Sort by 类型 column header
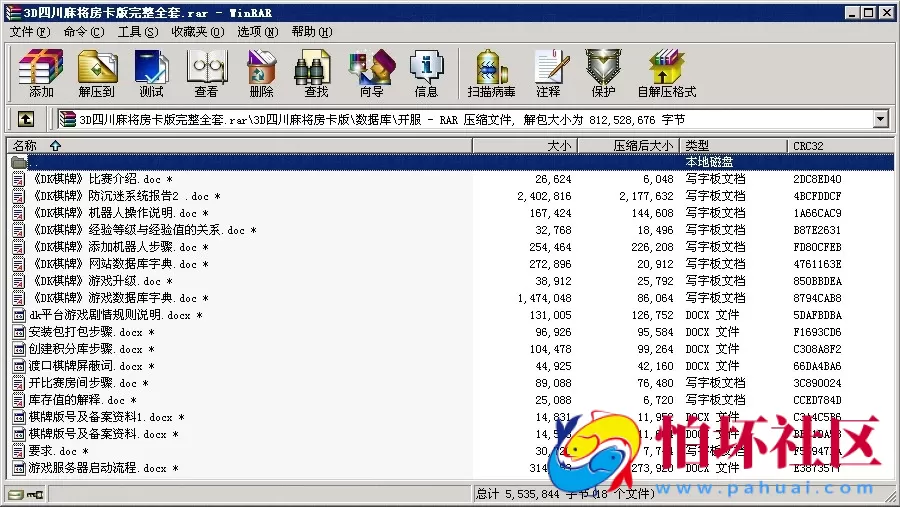This screenshot has width=900, height=507. coord(733,146)
